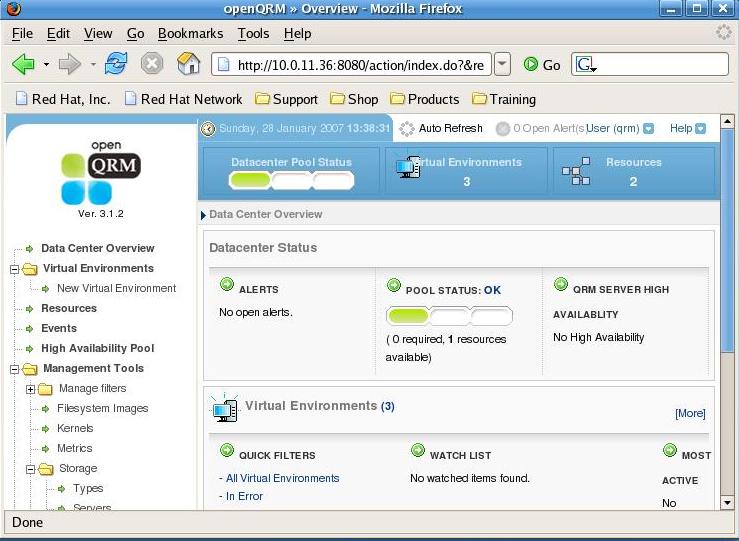Click the openQRM logo

100,173
